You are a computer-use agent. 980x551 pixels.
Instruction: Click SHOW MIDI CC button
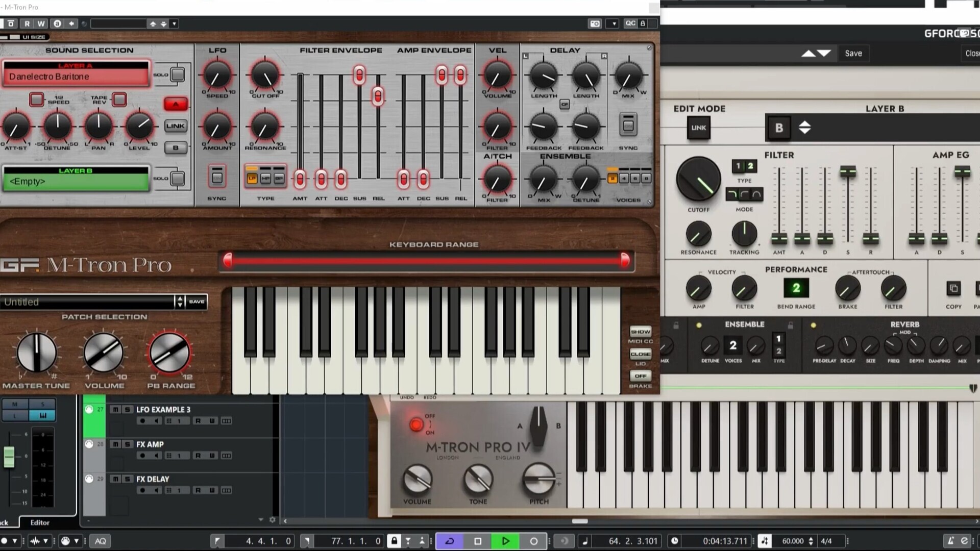[x=640, y=332]
